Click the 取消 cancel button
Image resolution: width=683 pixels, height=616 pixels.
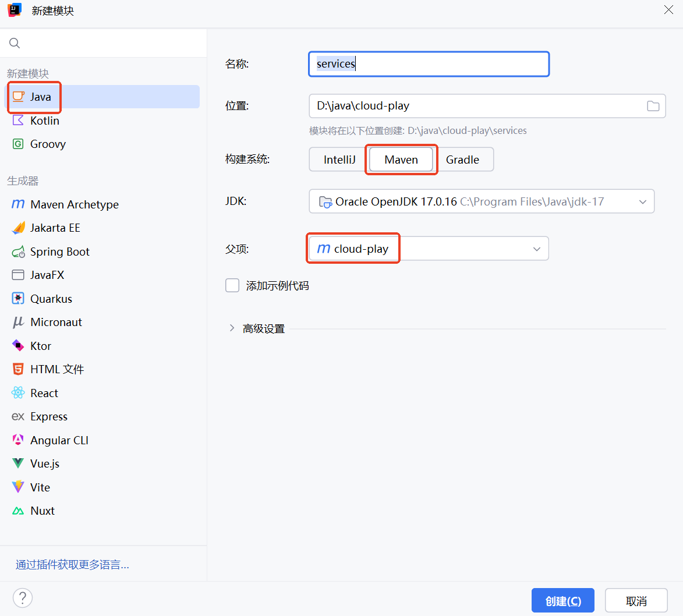[636, 601]
